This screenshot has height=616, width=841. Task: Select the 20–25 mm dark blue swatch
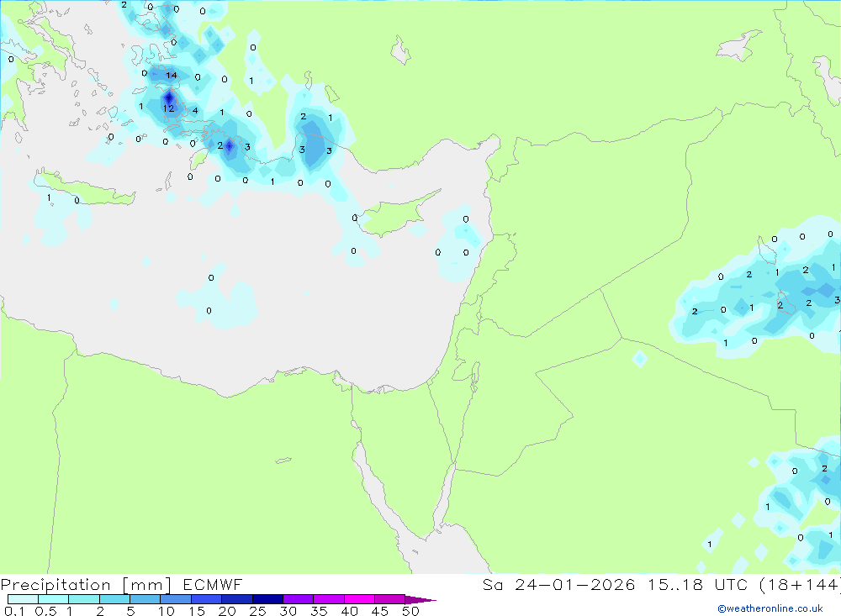236,599
